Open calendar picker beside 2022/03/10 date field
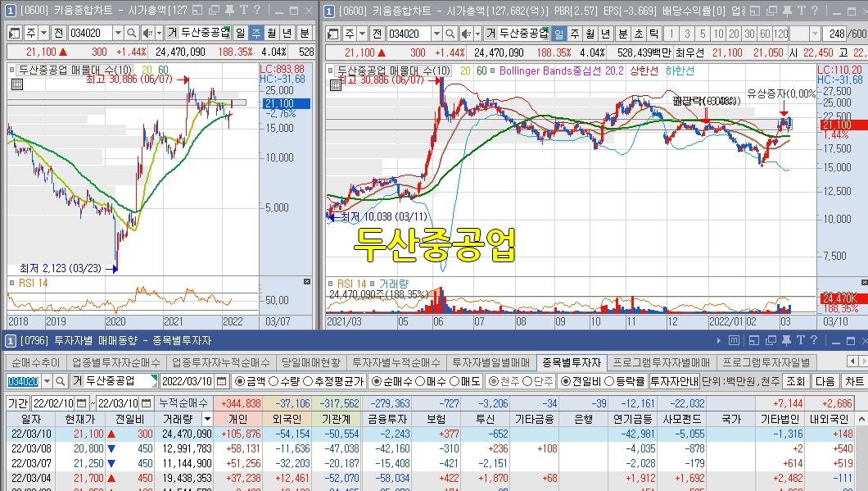 221,381
